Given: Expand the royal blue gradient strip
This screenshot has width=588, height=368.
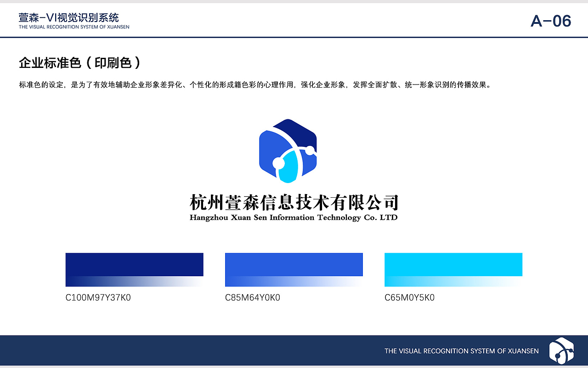Looking at the screenshot, I should 294,280.
